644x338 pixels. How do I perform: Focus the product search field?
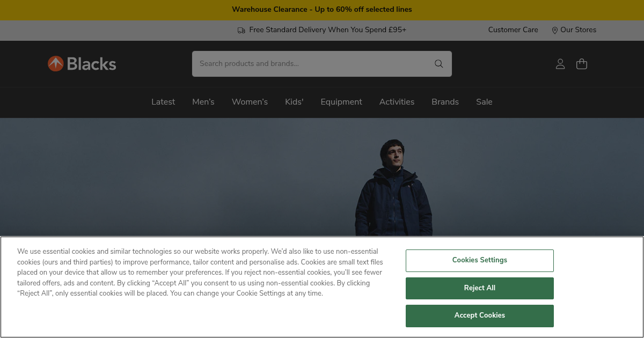(x=322, y=64)
